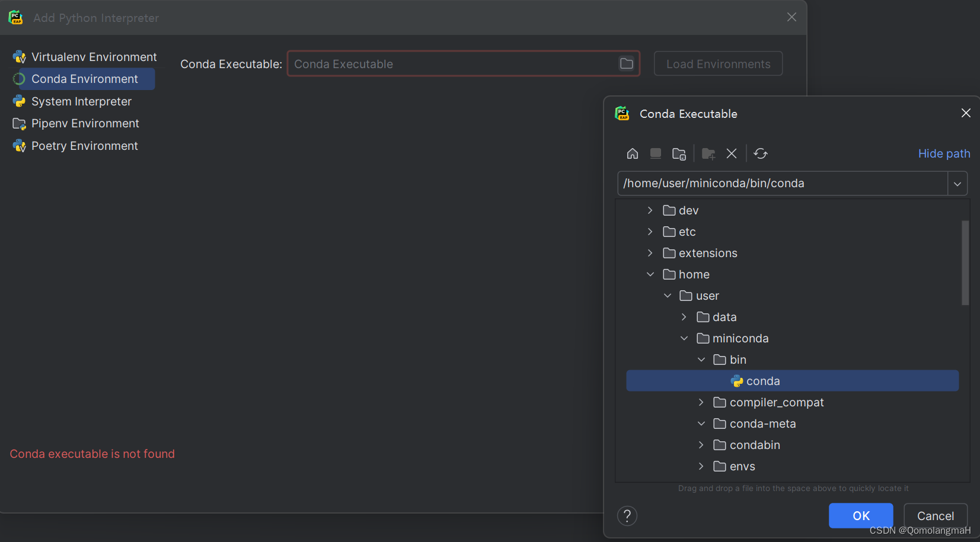Collapse the home folder in the tree
Viewport: 980px width, 542px height.
[x=650, y=274]
